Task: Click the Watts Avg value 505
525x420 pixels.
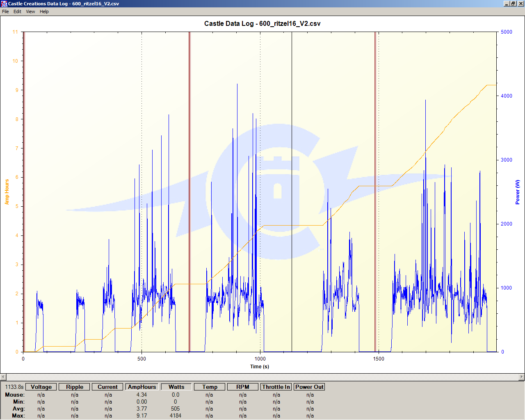Action: tap(176, 409)
